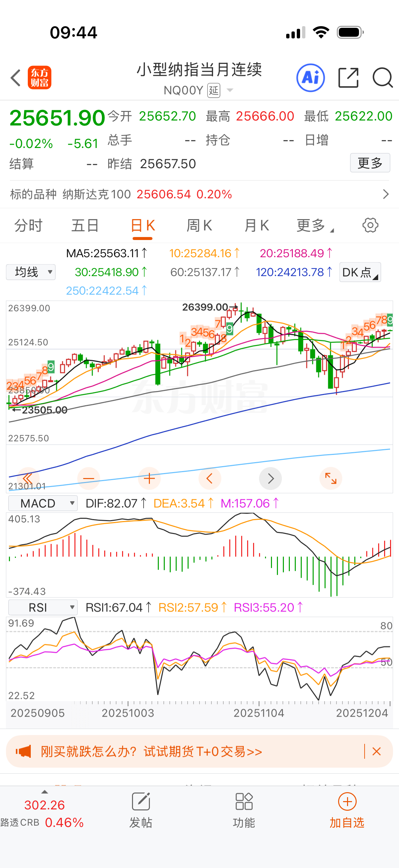
Task: Close the T+0 promo banner
Action: click(x=377, y=751)
